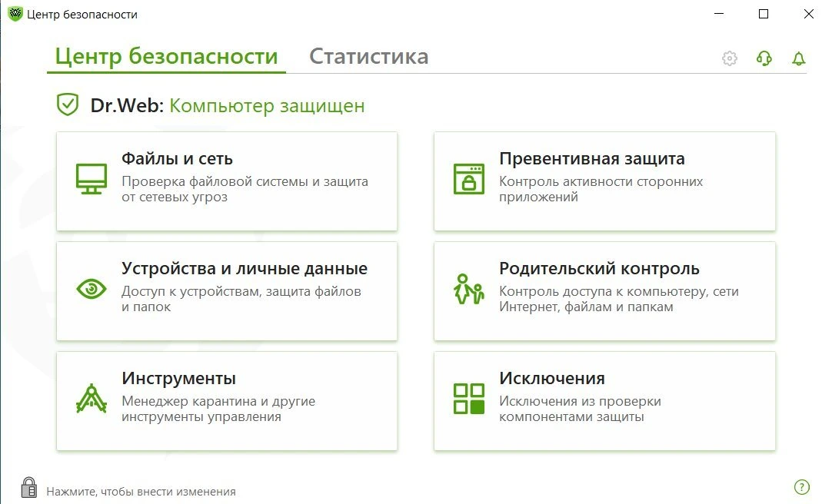Click description Проверка файловой системы и защита
The width and height of the screenshot is (832, 504).
(245, 181)
